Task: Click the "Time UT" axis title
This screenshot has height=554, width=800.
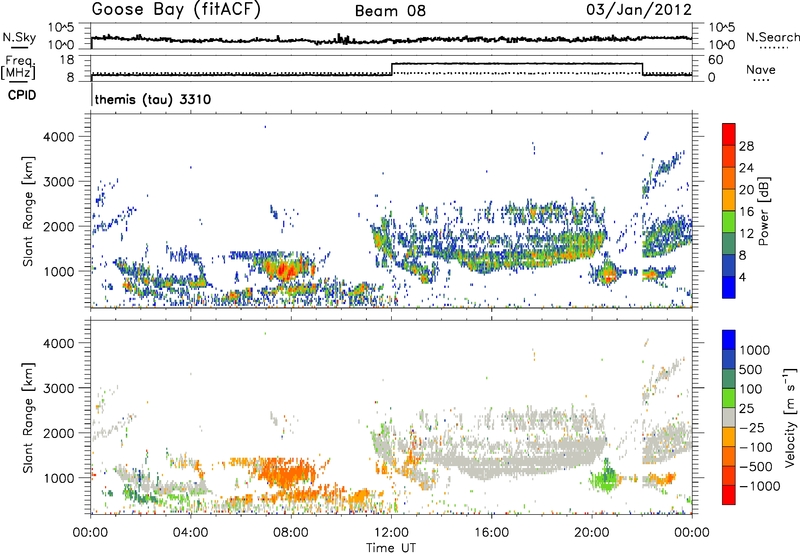Action: [x=391, y=548]
